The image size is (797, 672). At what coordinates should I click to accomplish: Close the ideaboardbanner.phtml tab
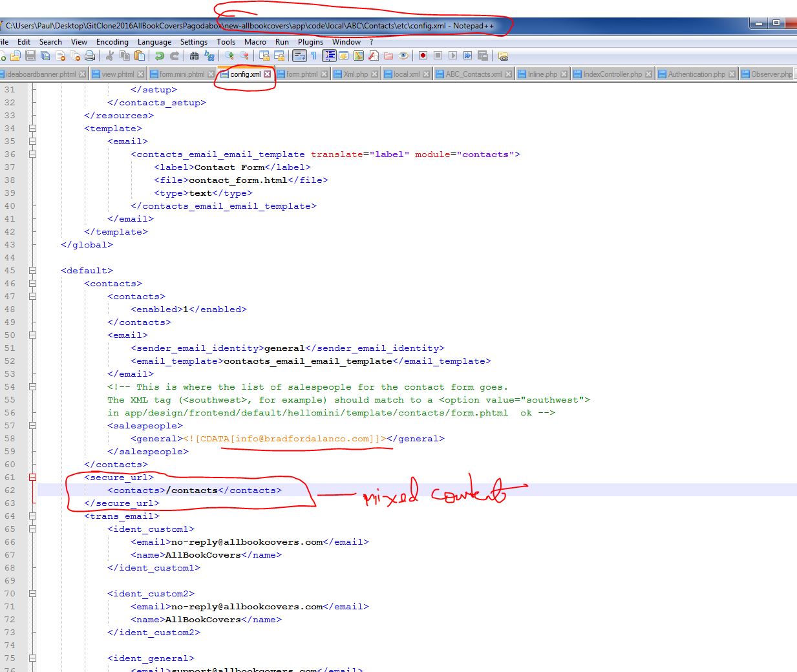coord(82,74)
